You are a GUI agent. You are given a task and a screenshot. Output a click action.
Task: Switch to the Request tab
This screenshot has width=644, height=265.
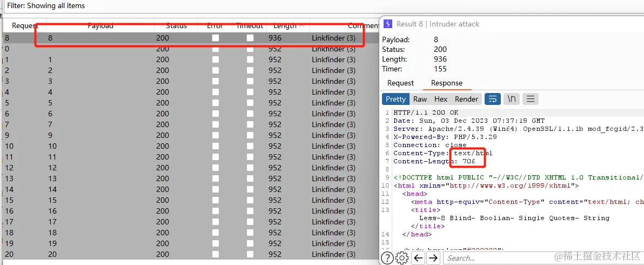click(x=400, y=83)
